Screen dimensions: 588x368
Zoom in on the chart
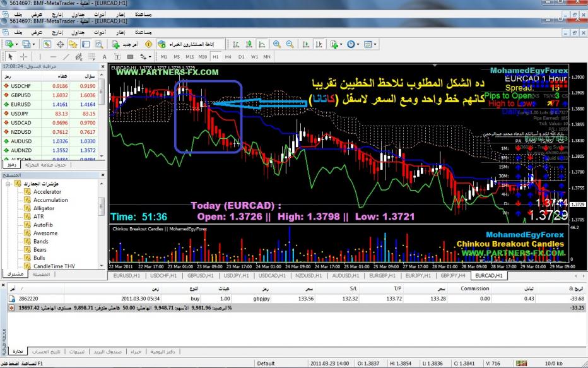coord(277,44)
